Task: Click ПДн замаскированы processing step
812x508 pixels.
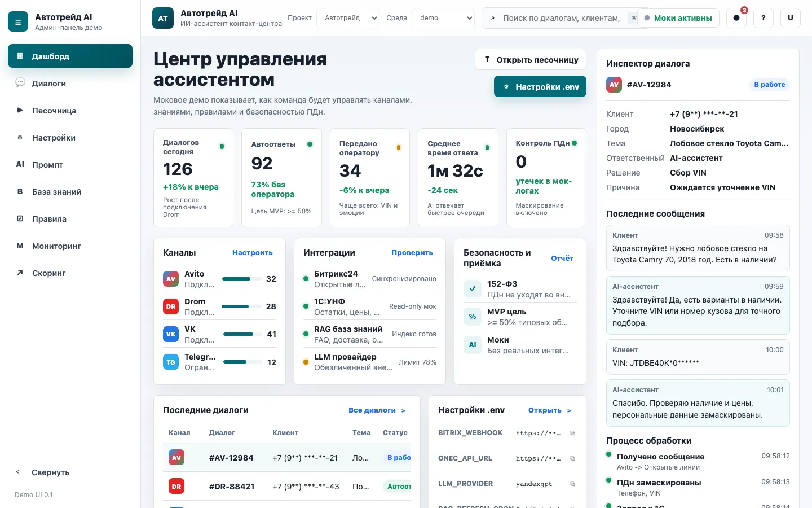Action: pos(698,487)
